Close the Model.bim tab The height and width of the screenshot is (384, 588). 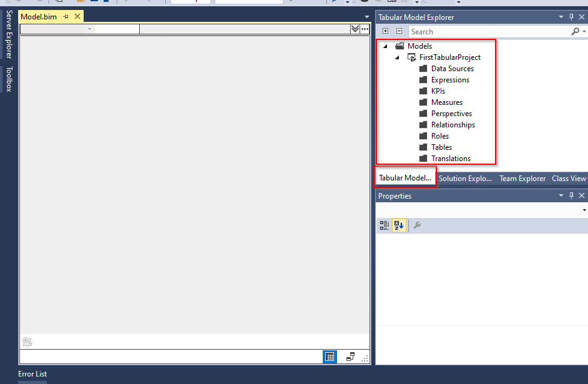77,16
